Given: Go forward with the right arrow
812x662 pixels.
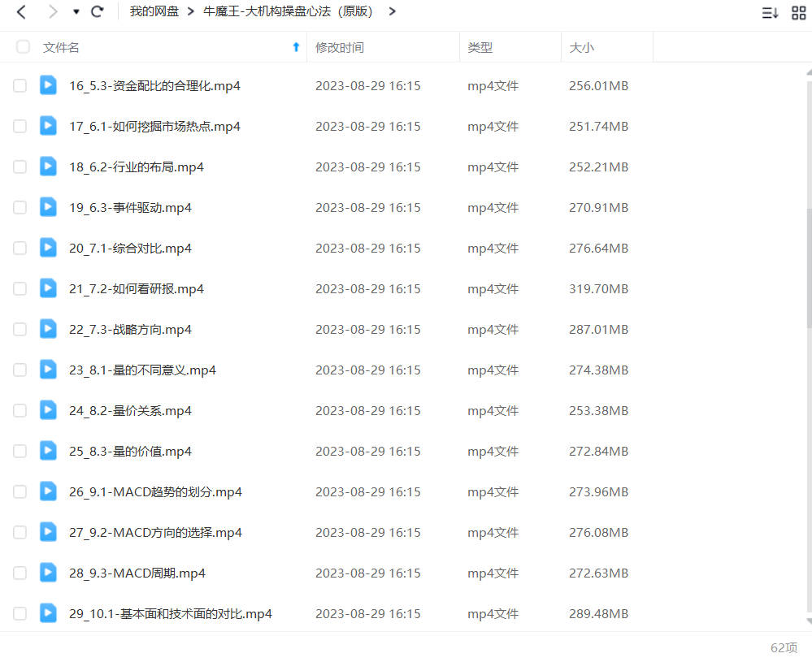Looking at the screenshot, I should (x=52, y=11).
